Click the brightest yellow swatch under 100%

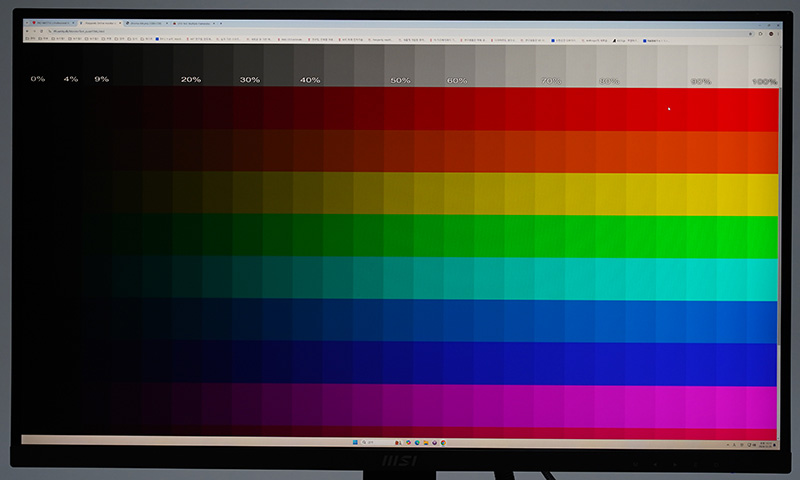[x=763, y=195]
